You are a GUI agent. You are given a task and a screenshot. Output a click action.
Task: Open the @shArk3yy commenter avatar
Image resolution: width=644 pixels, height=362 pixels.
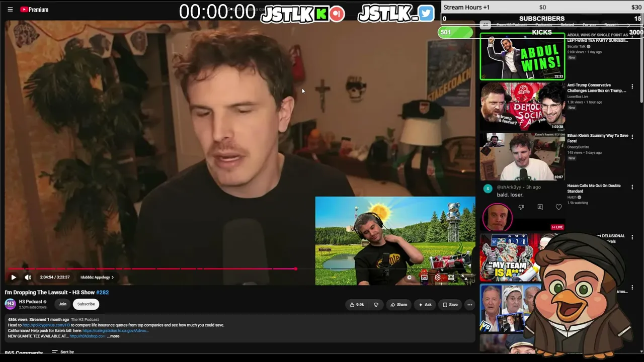click(x=488, y=189)
